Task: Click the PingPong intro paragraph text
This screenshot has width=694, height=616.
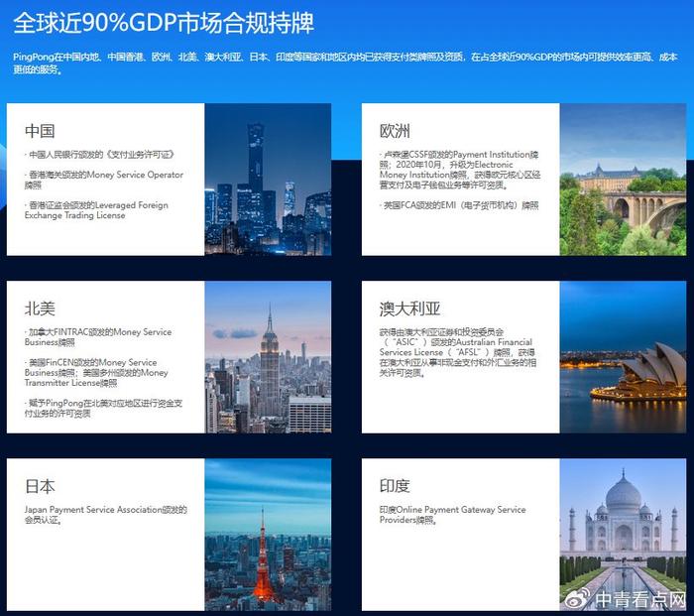Action: coord(345,63)
